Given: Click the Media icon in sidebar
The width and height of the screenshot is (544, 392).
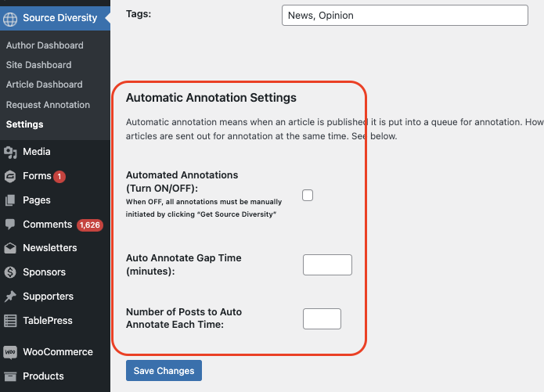Looking at the screenshot, I should click(11, 152).
